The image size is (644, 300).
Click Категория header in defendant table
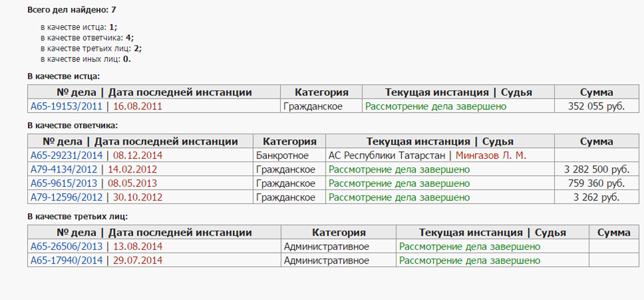290,142
